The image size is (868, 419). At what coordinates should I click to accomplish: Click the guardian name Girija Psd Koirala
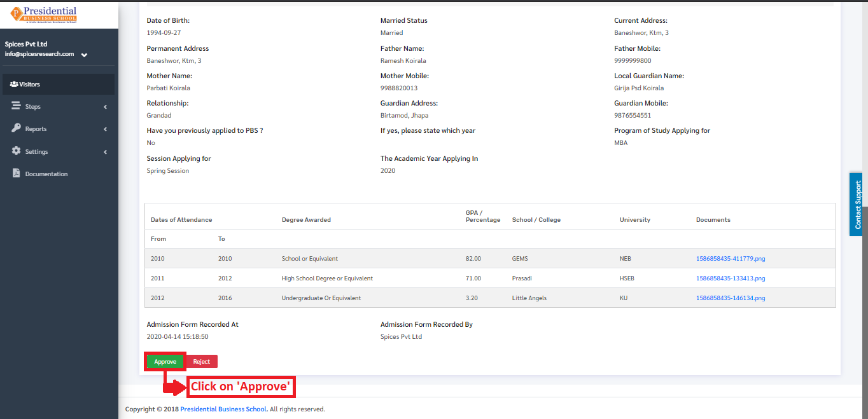(639, 88)
